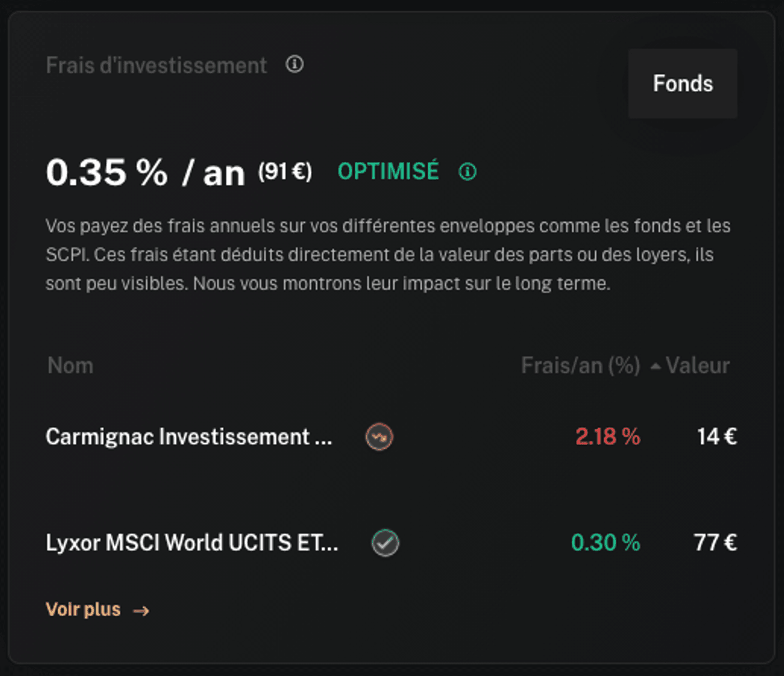Click the 0.35 % / an total
The width and height of the screenshot is (784, 676).
(x=146, y=172)
